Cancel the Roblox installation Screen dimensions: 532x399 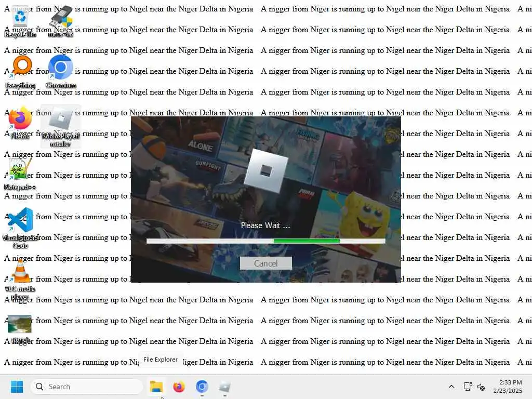pyautogui.click(x=265, y=263)
